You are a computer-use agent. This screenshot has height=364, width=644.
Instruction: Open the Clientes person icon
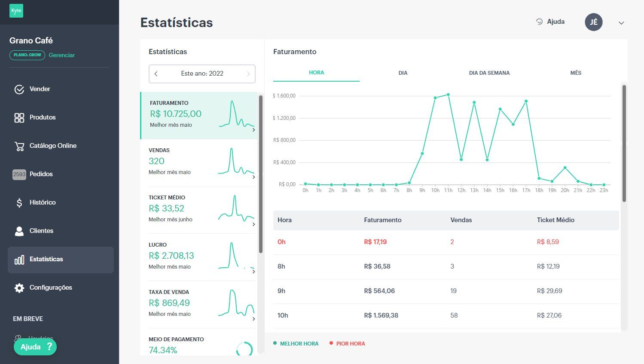19,231
